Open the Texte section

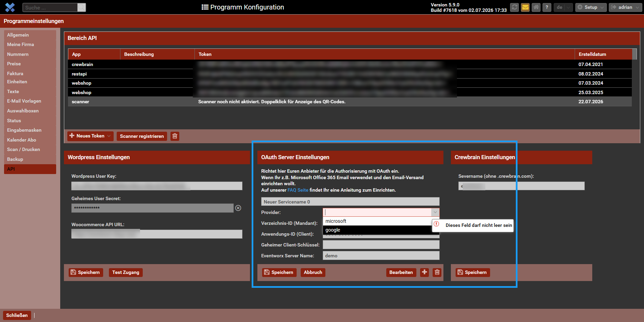tap(30, 91)
